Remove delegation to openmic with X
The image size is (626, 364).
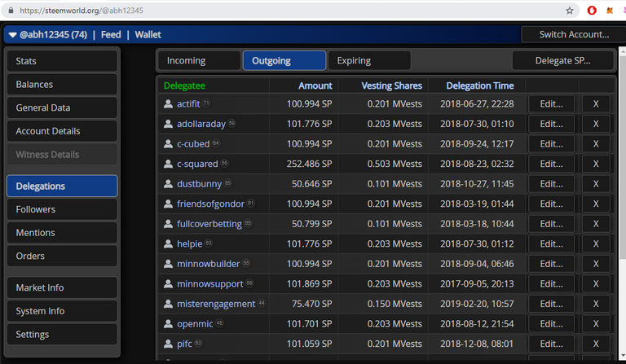[x=596, y=324]
